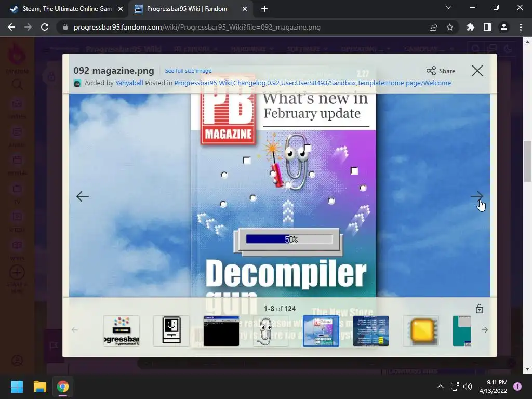Select the Progressbar95 Wiki Fandom tab
The width and height of the screenshot is (532, 399).
pos(187,9)
